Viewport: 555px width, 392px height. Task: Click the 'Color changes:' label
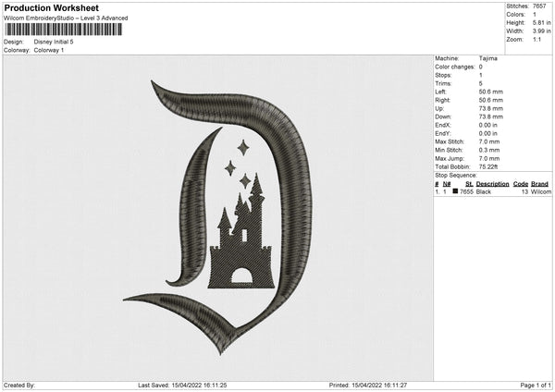point(455,67)
